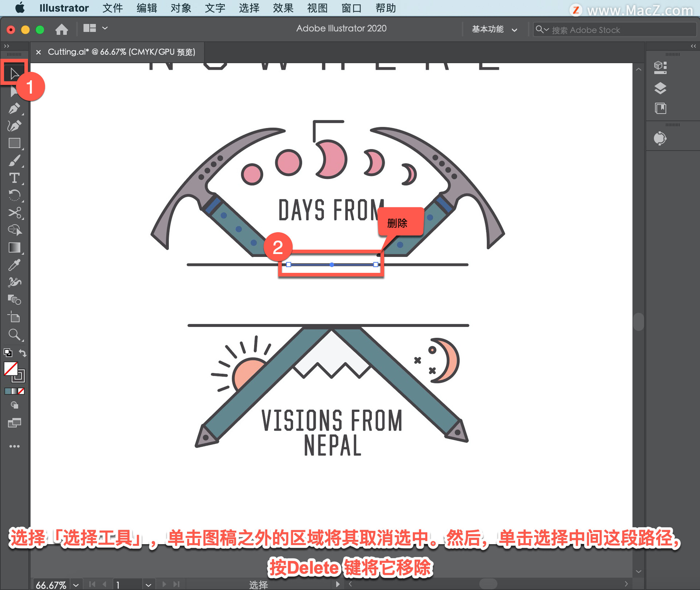Select the Type tool
700x590 pixels.
pos(14,178)
